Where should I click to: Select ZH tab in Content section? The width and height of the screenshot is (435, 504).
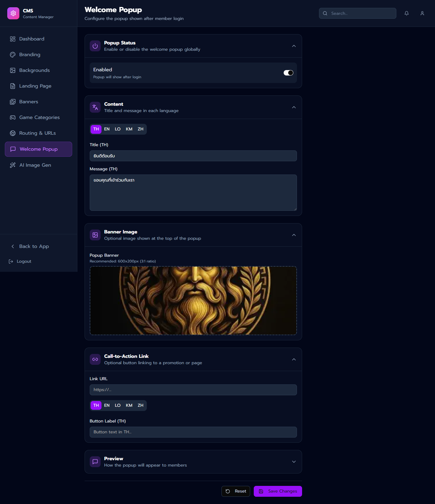click(x=140, y=129)
